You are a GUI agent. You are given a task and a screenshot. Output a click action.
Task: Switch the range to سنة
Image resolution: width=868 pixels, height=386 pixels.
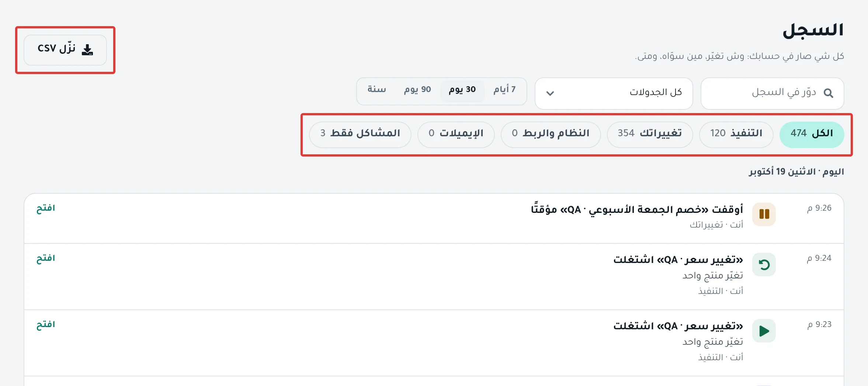tap(376, 90)
